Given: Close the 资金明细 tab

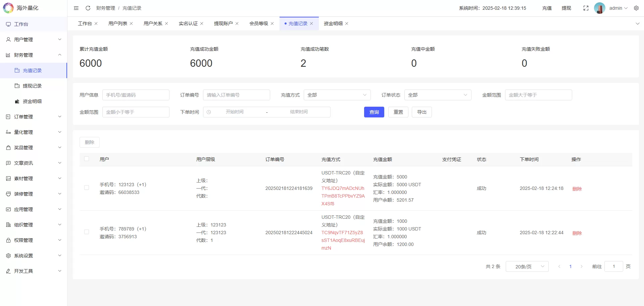Looking at the screenshot, I should tap(347, 23).
